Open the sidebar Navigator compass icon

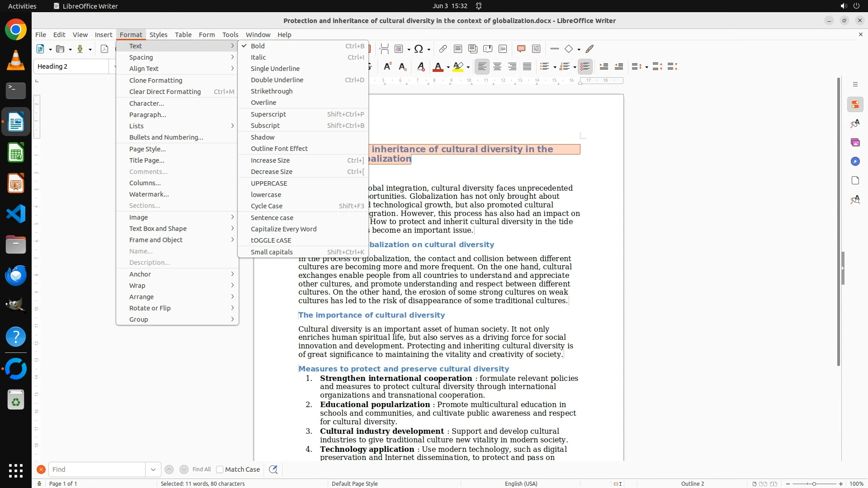point(855,161)
